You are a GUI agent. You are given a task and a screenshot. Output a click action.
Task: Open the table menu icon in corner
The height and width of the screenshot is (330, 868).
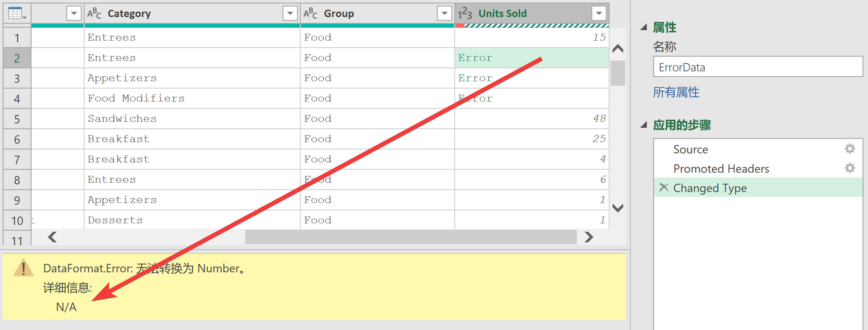pos(17,14)
